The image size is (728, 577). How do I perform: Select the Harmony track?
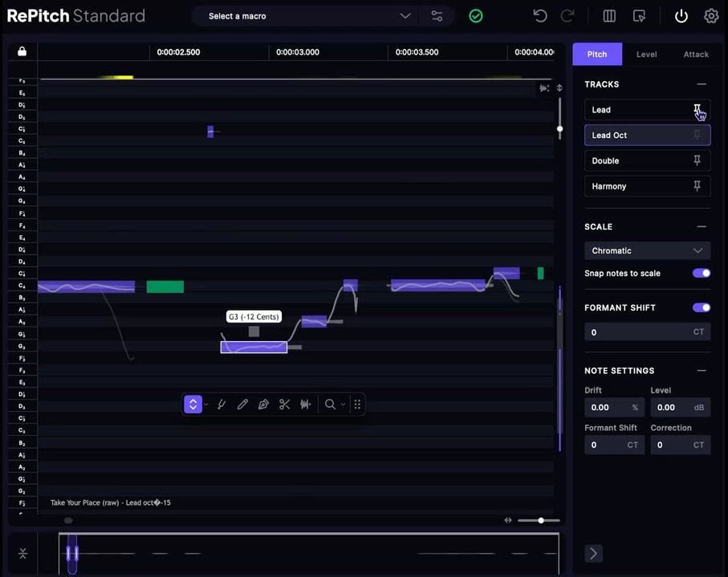click(638, 186)
